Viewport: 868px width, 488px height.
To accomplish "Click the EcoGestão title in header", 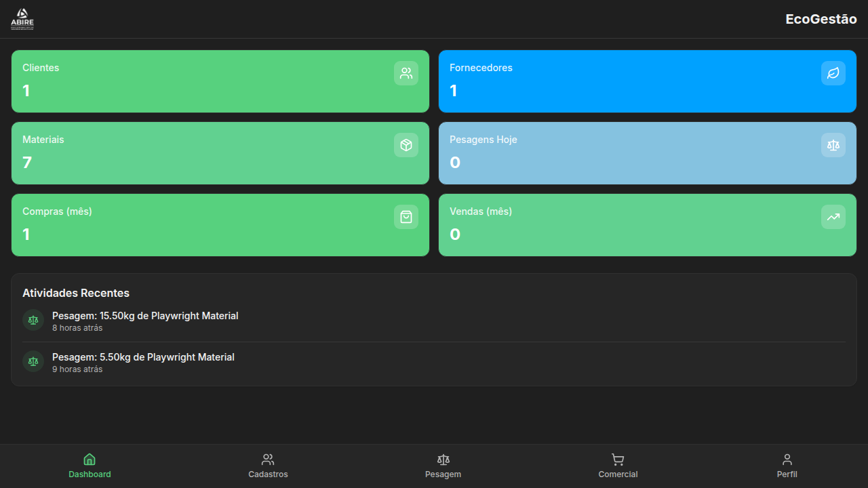I will (x=821, y=19).
